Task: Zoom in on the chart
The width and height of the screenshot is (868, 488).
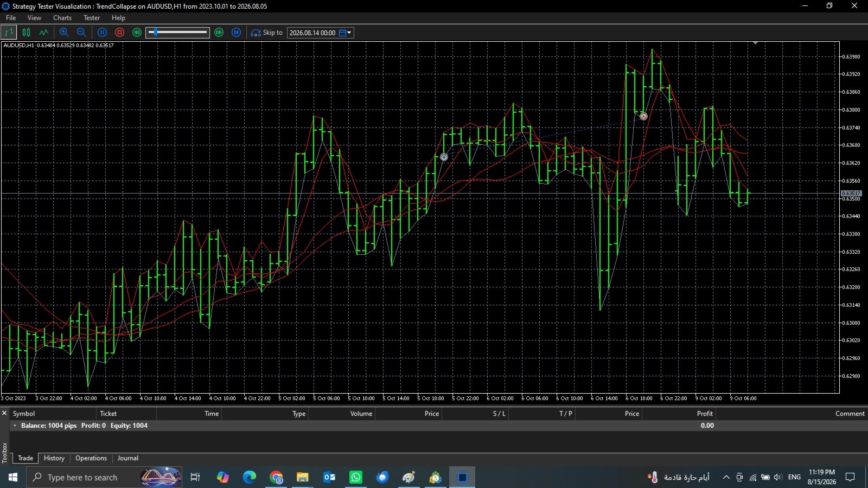Action: point(64,33)
